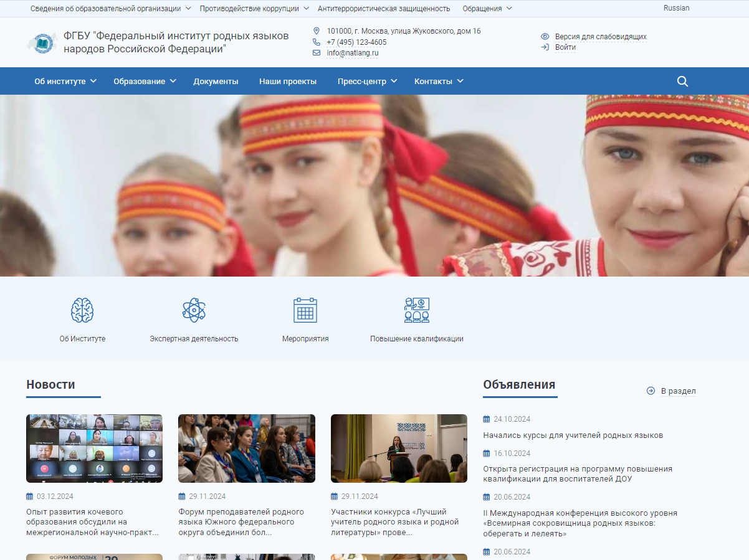This screenshot has width=749, height=560.
Task: Click the Повышение квалификации section icon
Action: (x=417, y=310)
